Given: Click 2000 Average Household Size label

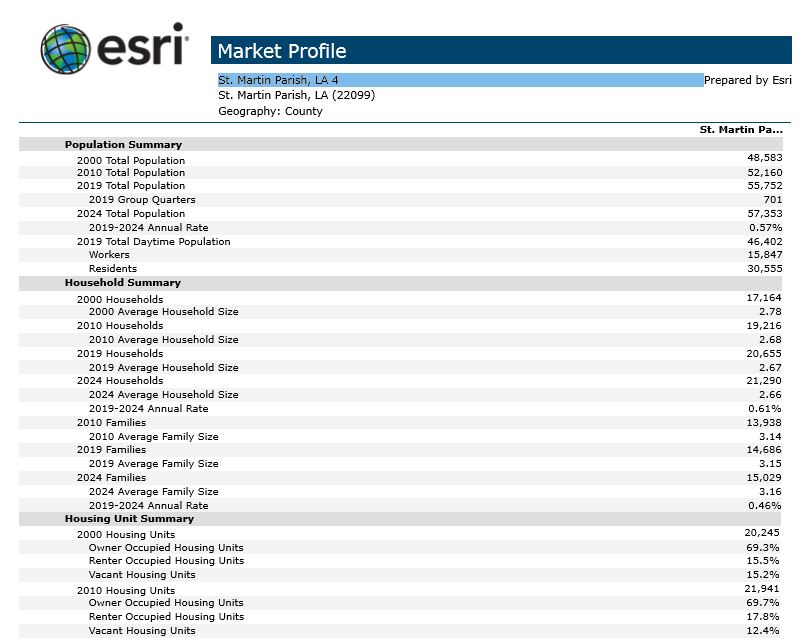Looking at the screenshot, I should click(x=164, y=312).
